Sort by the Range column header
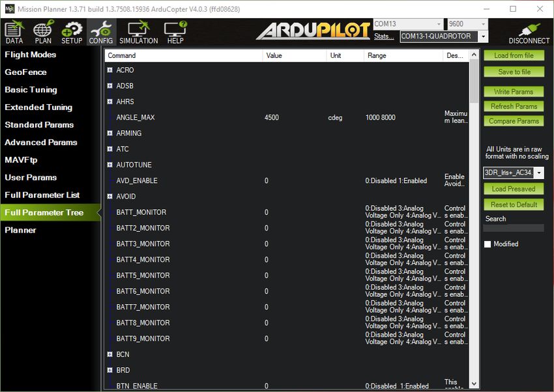The image size is (554, 392). point(403,55)
